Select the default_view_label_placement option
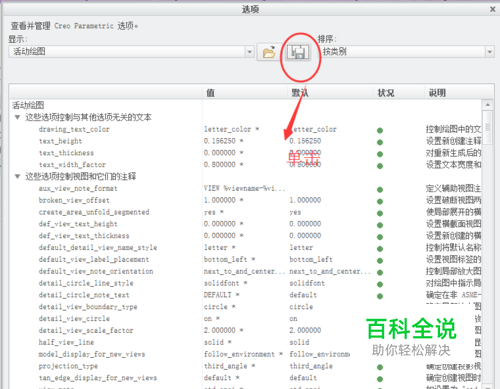Image resolution: width=500 pixels, height=389 pixels. pyautogui.click(x=94, y=259)
